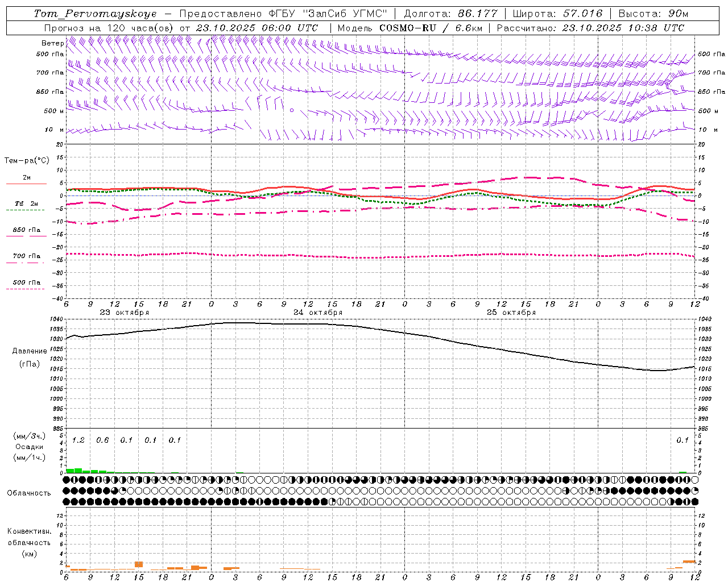The image size is (728, 582).
Task: Click the station title Tom_Pervomayskoye
Action: (x=95, y=14)
